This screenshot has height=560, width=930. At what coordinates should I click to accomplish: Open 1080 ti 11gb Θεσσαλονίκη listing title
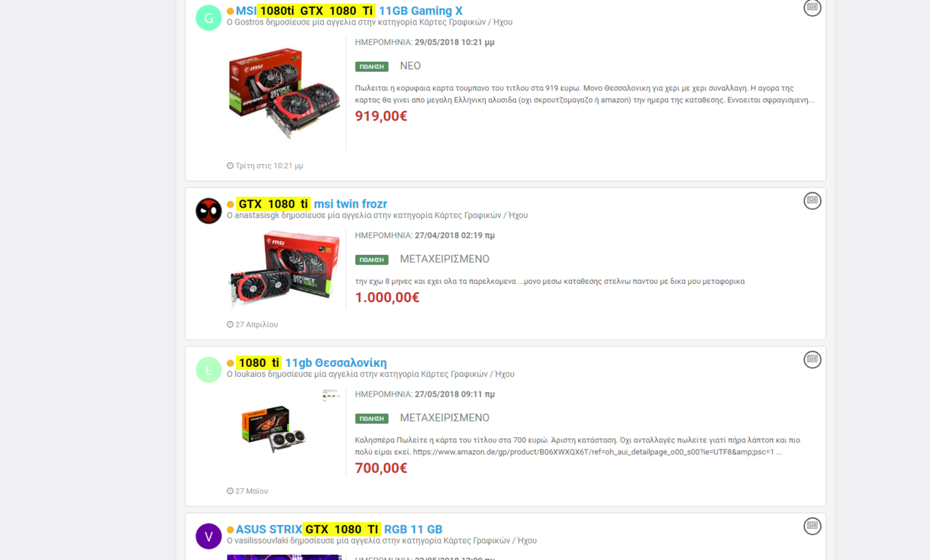coord(312,363)
